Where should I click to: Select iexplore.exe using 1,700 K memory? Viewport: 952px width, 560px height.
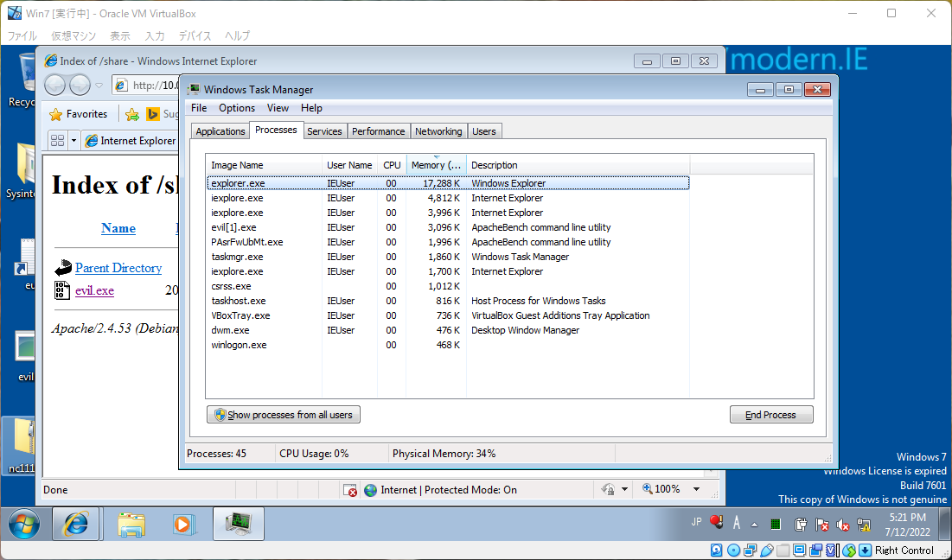pos(448,271)
